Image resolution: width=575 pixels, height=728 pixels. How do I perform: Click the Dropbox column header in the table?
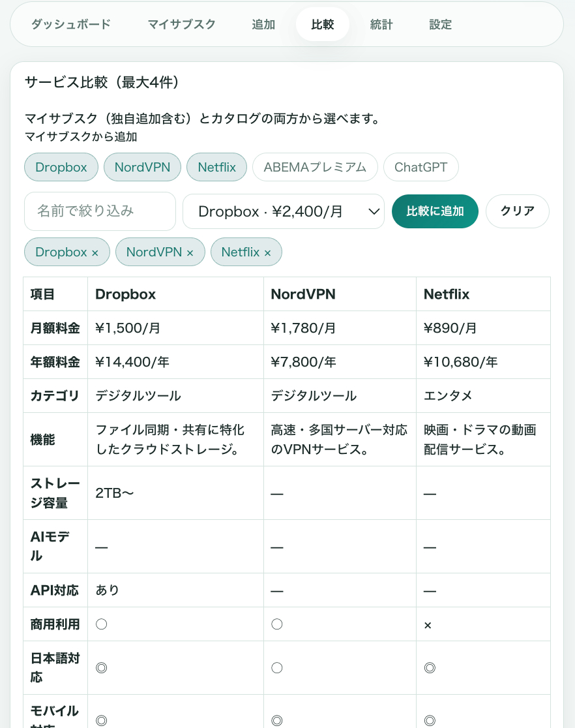(x=175, y=294)
